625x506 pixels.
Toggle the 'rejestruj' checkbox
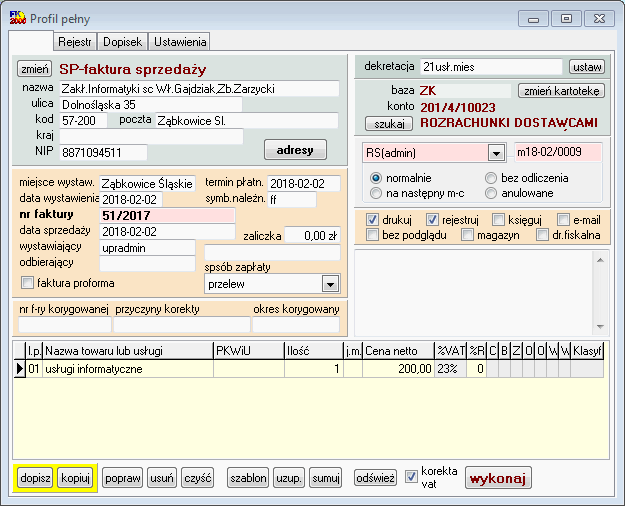(x=432, y=220)
